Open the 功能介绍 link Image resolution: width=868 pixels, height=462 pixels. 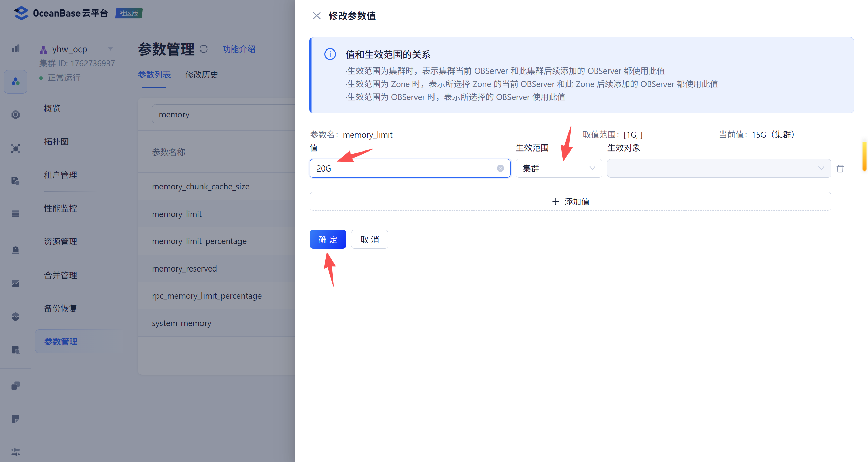pos(239,49)
